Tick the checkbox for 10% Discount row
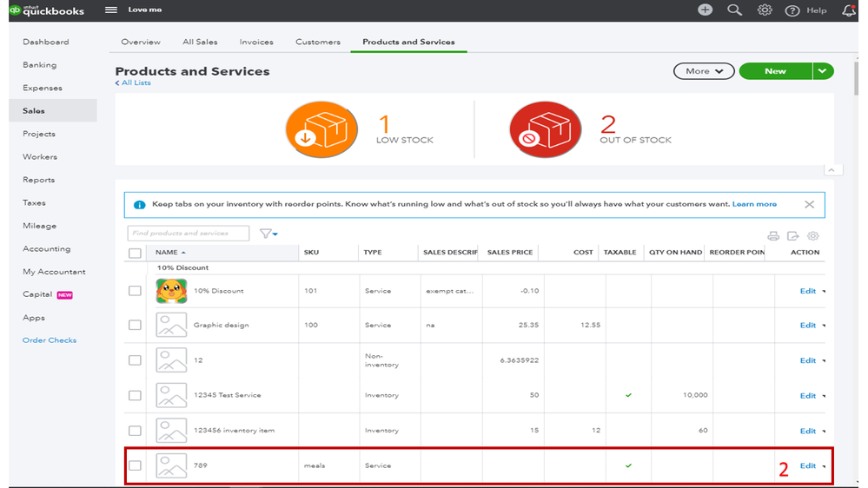The height and width of the screenshot is (488, 868). pos(135,291)
